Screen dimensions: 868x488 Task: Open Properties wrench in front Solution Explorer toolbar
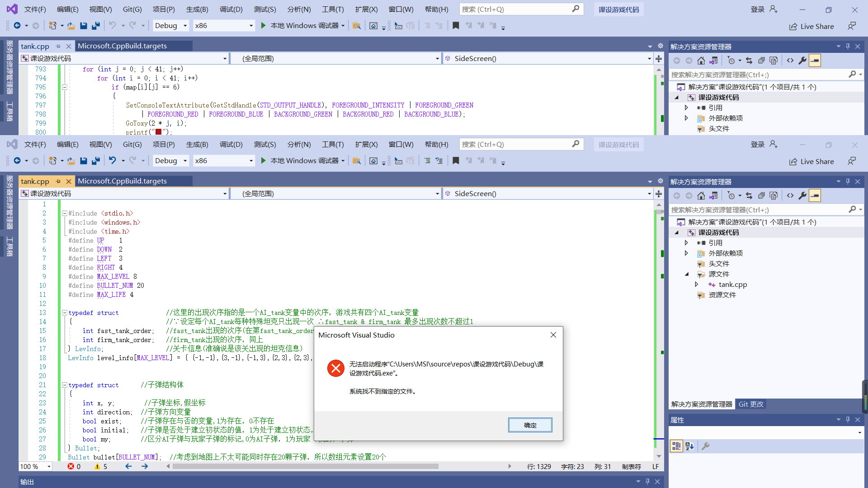coord(802,196)
